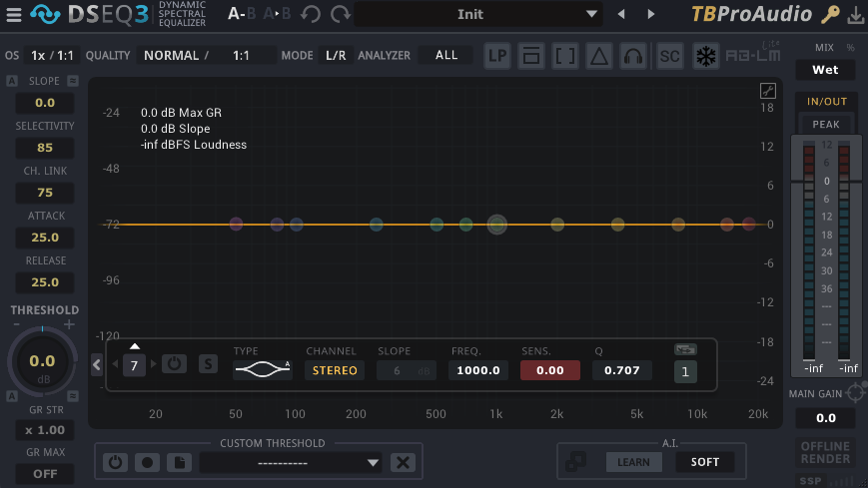Change the GR MAX OFF value

coord(45,474)
